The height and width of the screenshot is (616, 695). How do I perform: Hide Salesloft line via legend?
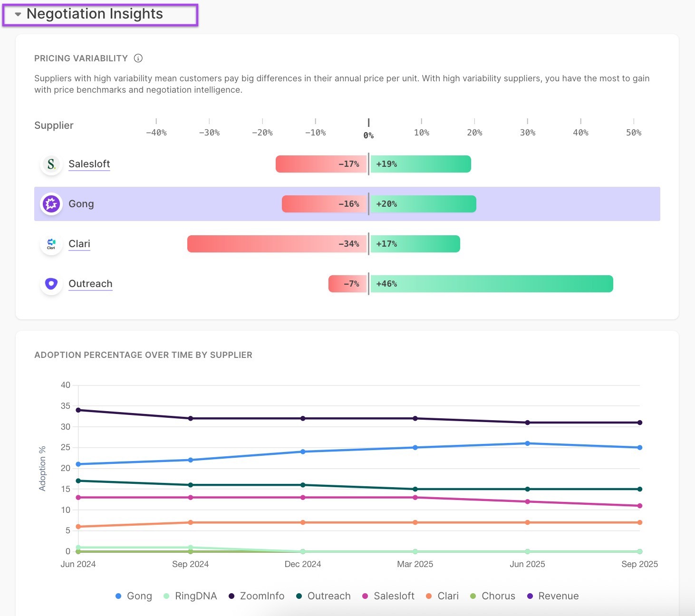coord(388,596)
